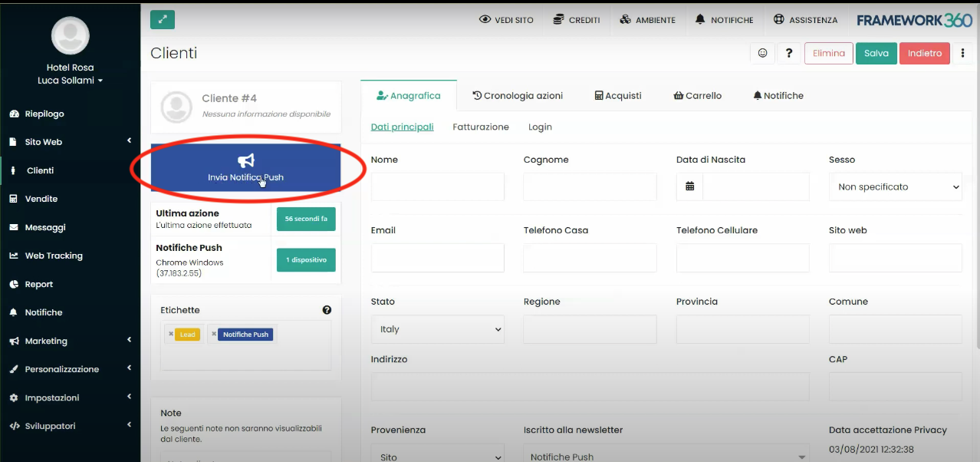The height and width of the screenshot is (462, 980).
Task: Click the green Salva button
Action: click(876, 53)
